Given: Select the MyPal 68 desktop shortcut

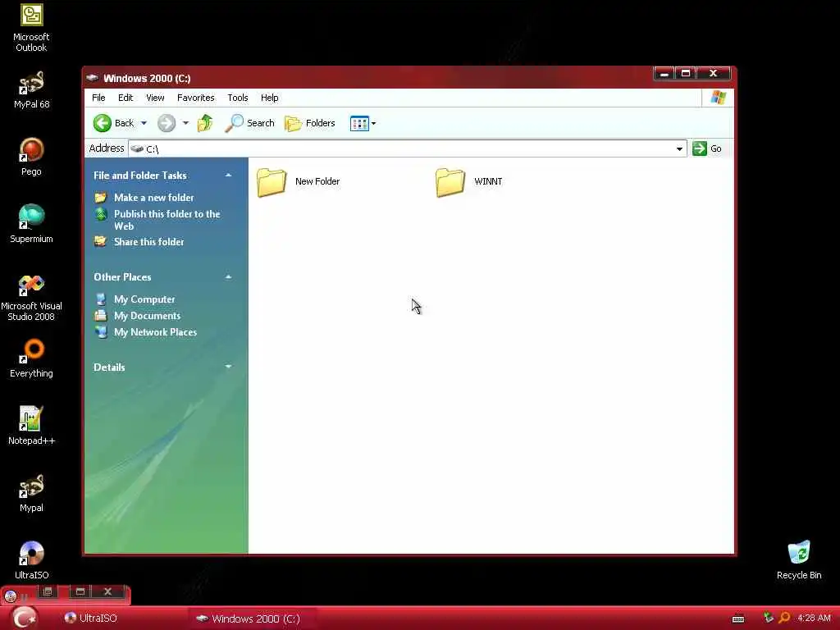Looking at the screenshot, I should coord(31,89).
